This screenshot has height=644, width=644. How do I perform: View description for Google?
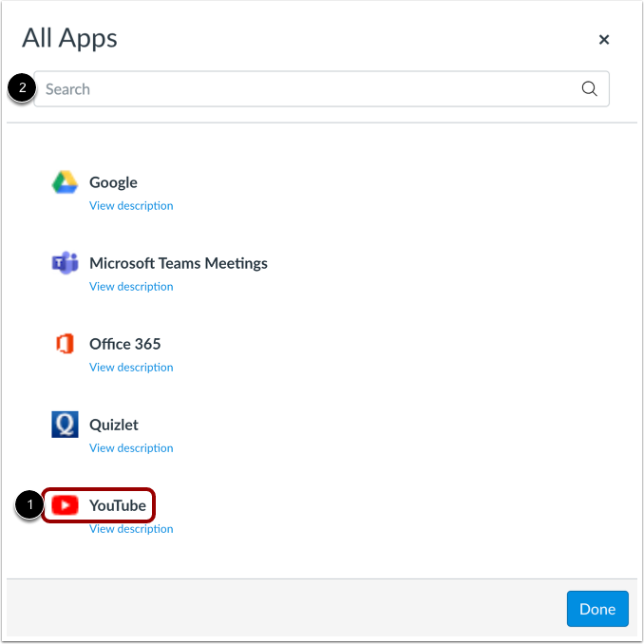131,205
